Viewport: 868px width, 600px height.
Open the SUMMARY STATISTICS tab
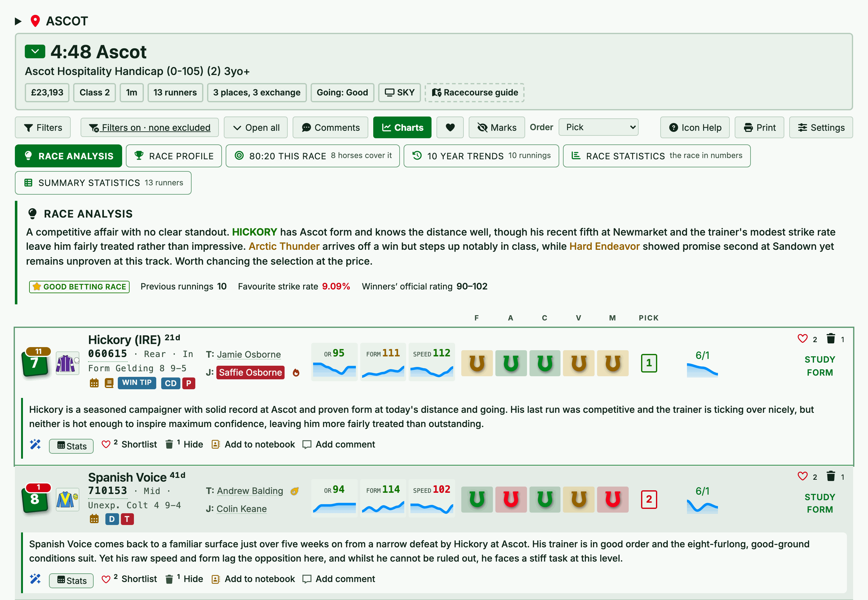point(103,183)
